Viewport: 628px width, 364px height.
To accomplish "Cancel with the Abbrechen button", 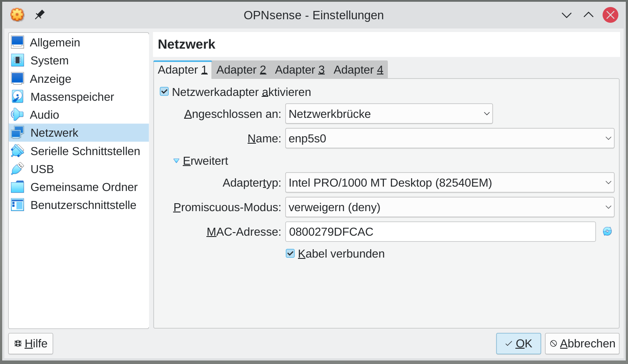I will 582,343.
